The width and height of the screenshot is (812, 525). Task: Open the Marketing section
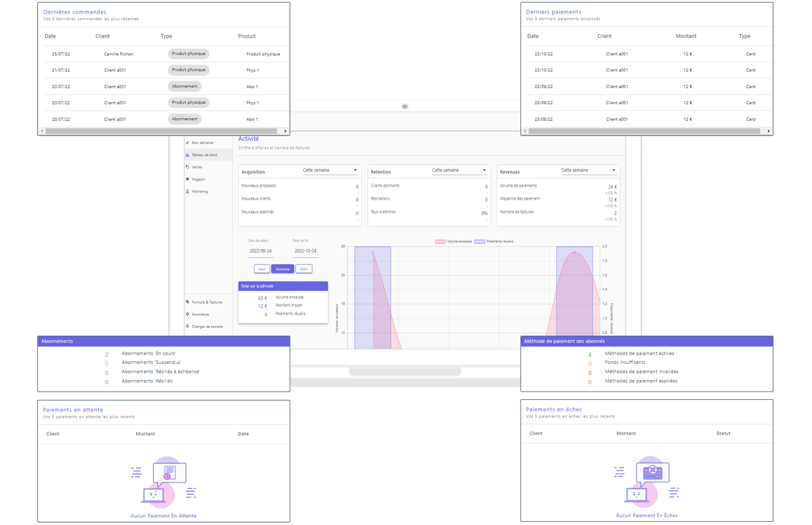pyautogui.click(x=199, y=191)
